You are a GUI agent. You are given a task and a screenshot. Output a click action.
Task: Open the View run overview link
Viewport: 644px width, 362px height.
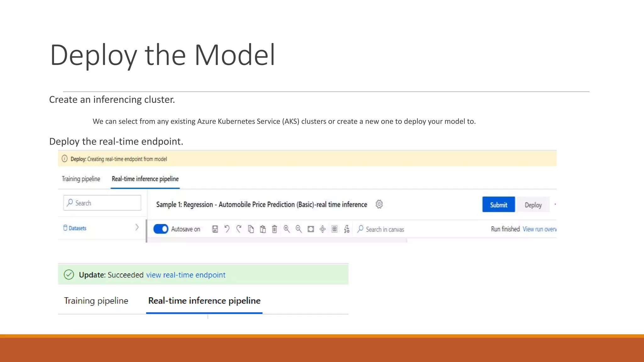540,229
